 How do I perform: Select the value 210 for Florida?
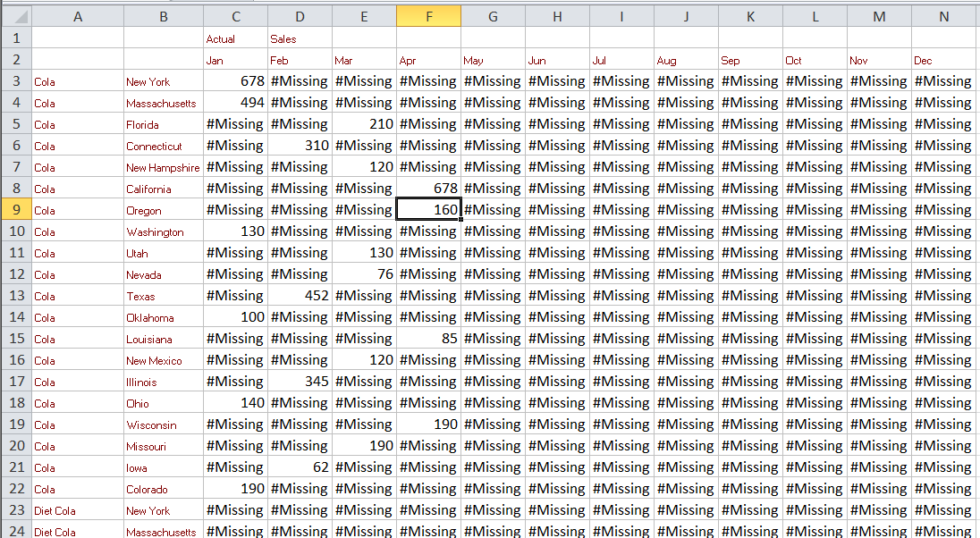click(x=365, y=123)
